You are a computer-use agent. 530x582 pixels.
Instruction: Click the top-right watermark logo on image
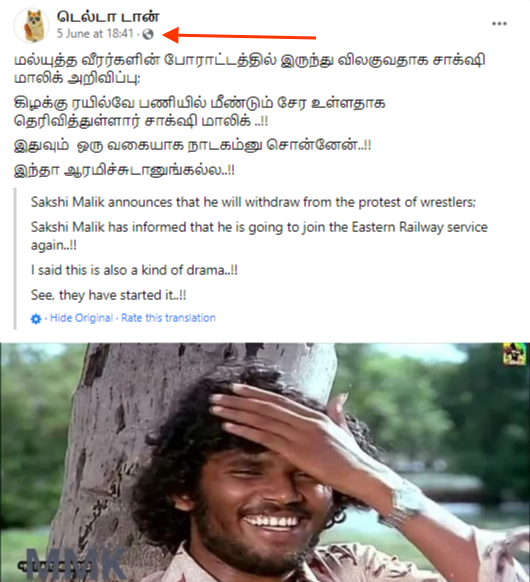(x=514, y=354)
